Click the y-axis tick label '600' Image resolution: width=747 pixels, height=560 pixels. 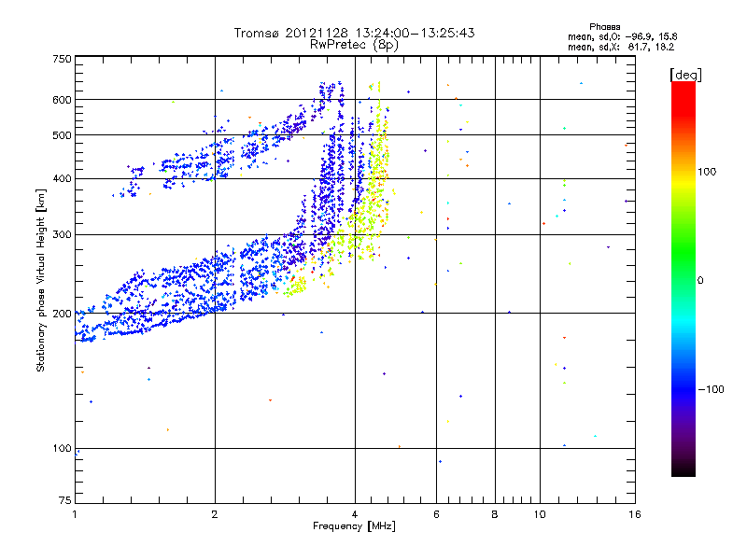coord(62,100)
